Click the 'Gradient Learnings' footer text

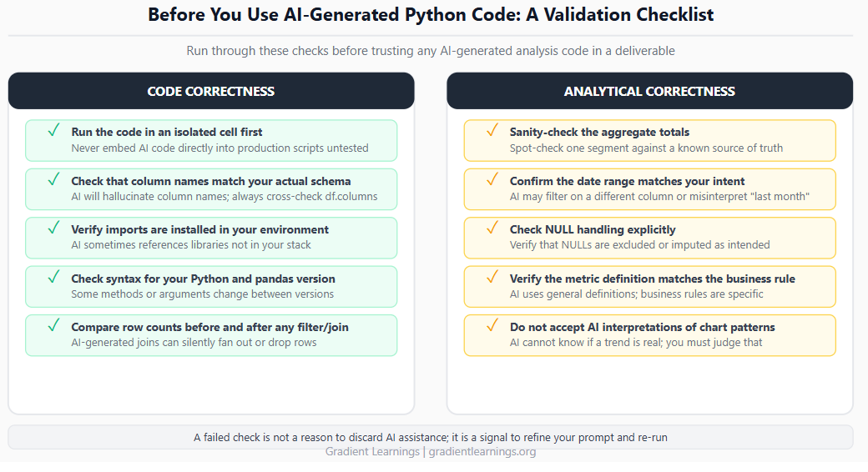click(x=372, y=451)
